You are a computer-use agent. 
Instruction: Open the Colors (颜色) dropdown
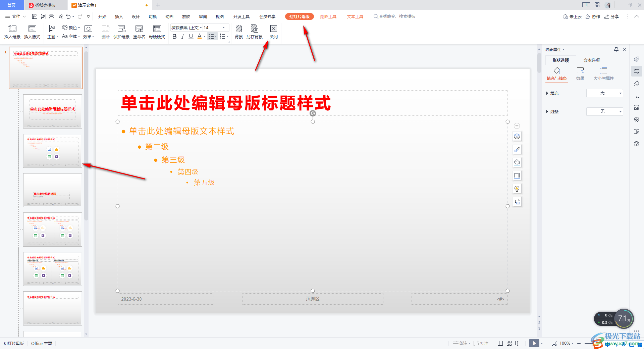point(71,28)
